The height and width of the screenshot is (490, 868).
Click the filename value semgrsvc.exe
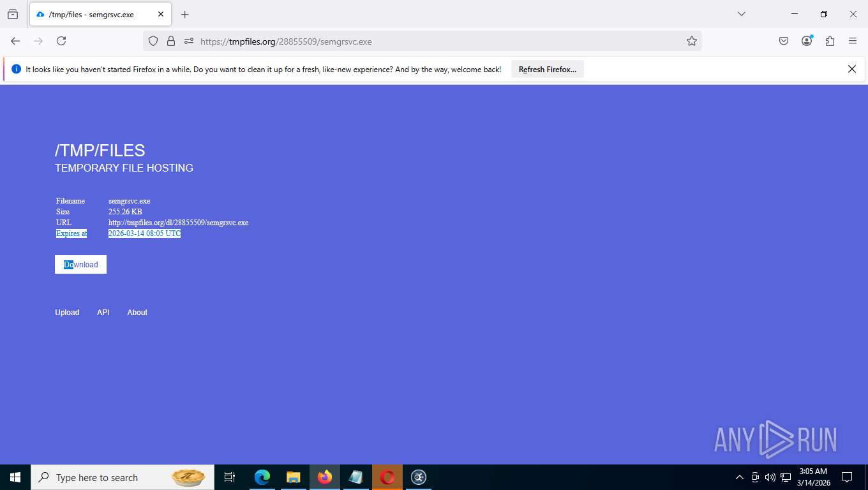pyautogui.click(x=130, y=201)
